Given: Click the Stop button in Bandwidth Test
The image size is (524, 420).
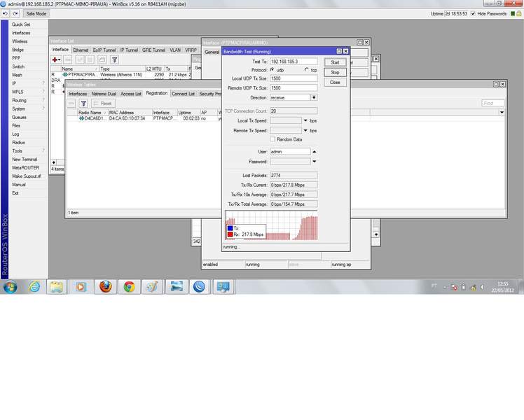Looking at the screenshot, I should coord(335,72).
